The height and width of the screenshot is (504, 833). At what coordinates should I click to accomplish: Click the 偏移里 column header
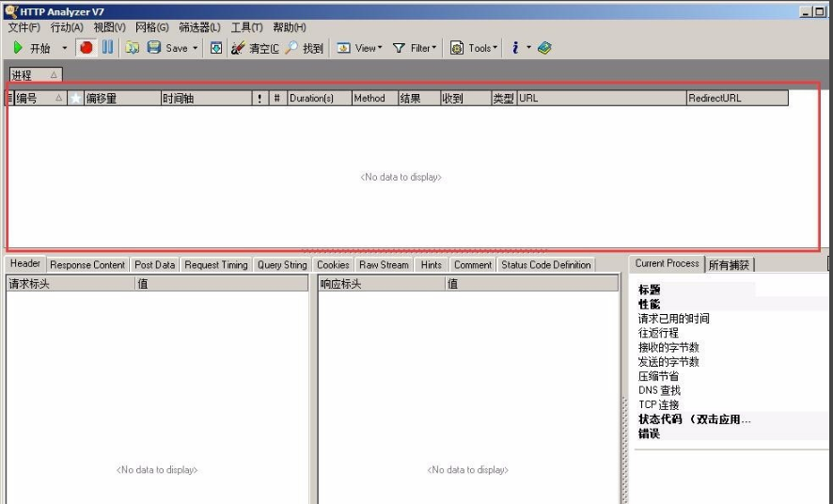tap(122, 98)
